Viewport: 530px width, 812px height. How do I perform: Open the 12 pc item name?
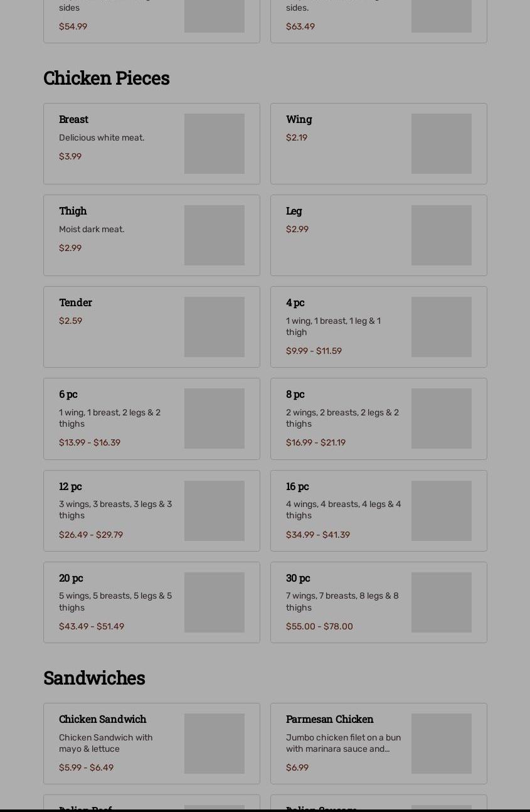[70, 486]
